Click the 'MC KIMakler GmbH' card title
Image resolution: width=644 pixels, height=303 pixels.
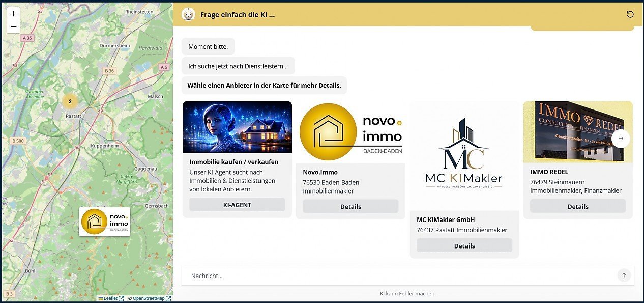pyautogui.click(x=446, y=219)
